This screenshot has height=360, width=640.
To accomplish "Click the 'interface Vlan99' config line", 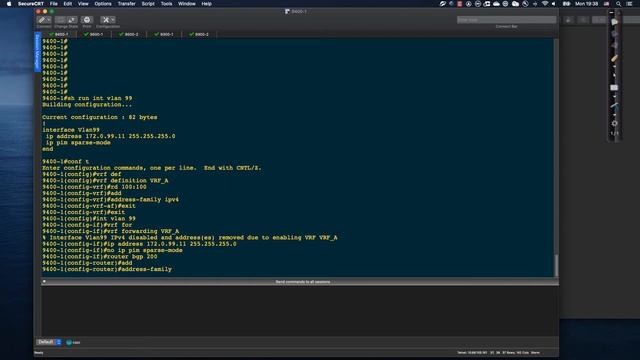I will (x=71, y=130).
